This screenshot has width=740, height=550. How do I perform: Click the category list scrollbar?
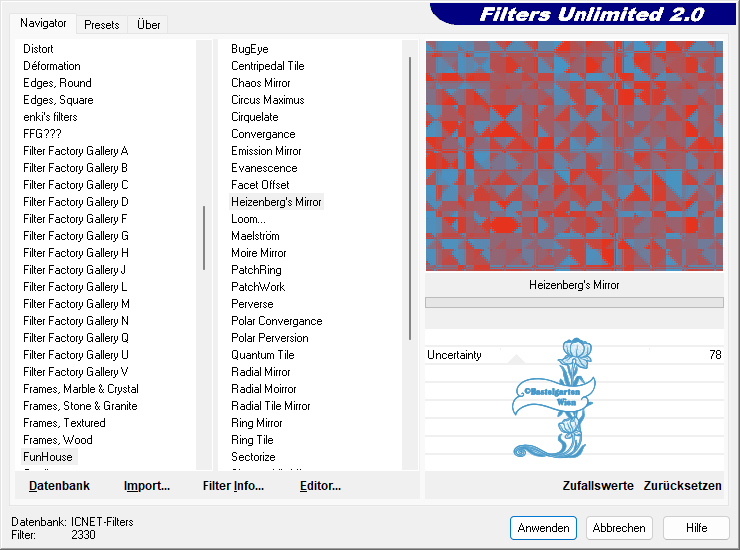204,238
